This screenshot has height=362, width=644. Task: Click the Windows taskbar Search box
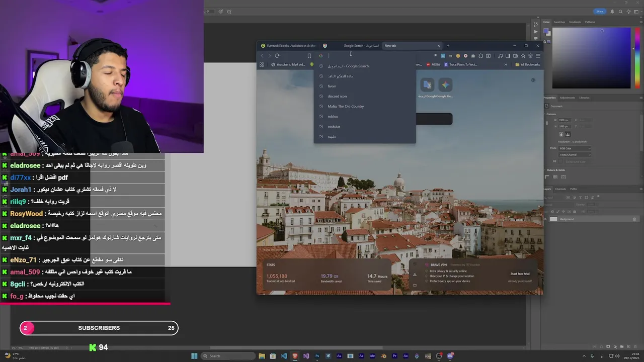pyautogui.click(x=227, y=356)
